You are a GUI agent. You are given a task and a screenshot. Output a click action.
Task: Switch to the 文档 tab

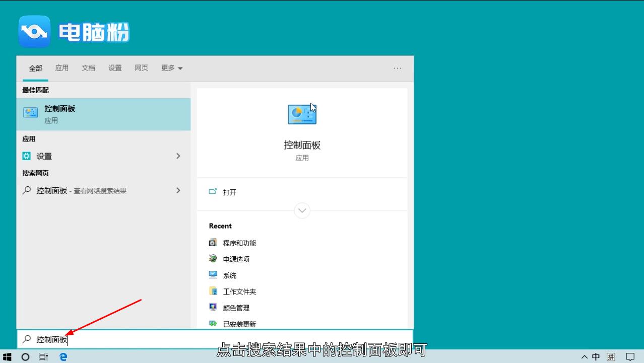(88, 67)
